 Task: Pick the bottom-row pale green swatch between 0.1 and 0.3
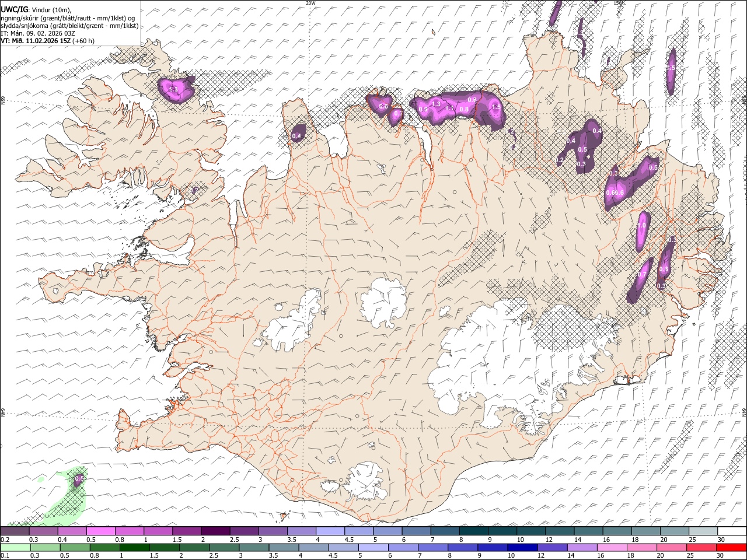[x=15, y=547]
